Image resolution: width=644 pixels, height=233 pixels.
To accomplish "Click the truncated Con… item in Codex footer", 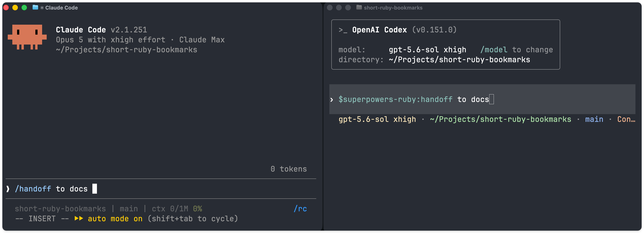I will coord(626,119).
